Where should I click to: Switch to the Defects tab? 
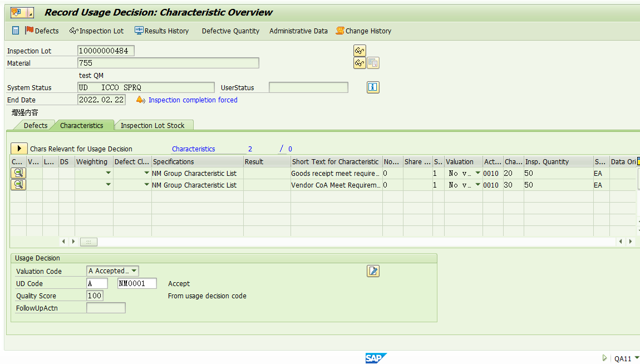[x=36, y=125]
